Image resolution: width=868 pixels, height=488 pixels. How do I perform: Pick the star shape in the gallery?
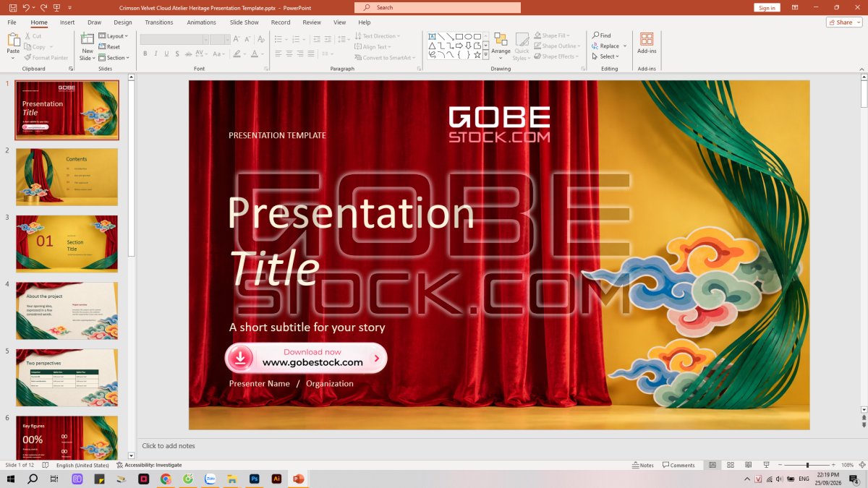click(x=477, y=54)
